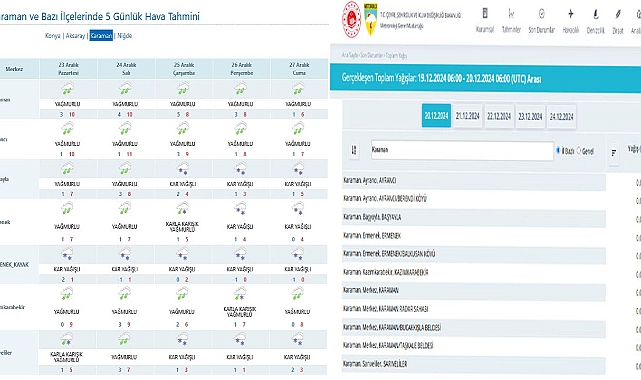Click the Karaman Başyayla, BAŞYAYLA row
This screenshot has height=380, width=641.
(x=473, y=217)
